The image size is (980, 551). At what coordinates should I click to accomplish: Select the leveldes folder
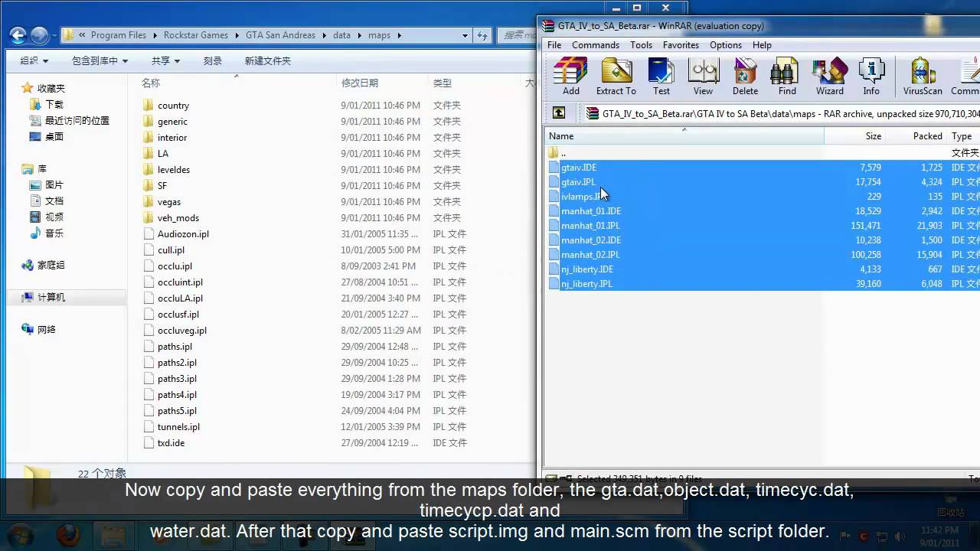coord(174,169)
